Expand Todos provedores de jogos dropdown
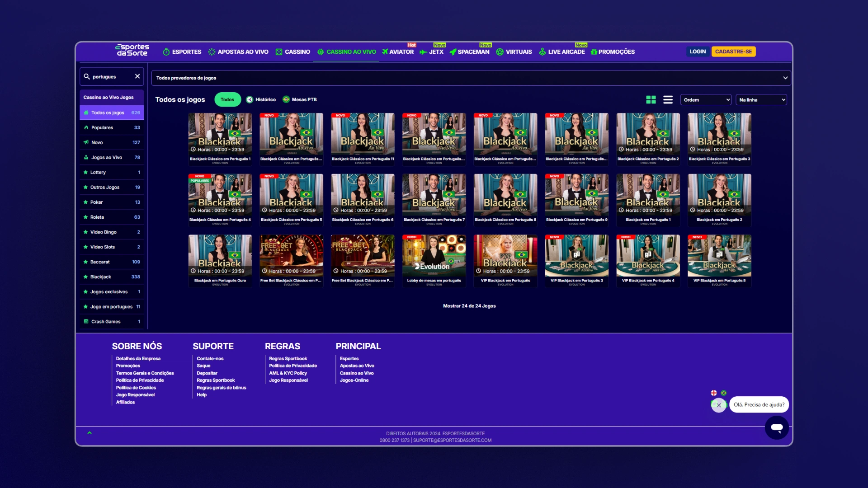This screenshot has width=868, height=488. tap(471, 78)
